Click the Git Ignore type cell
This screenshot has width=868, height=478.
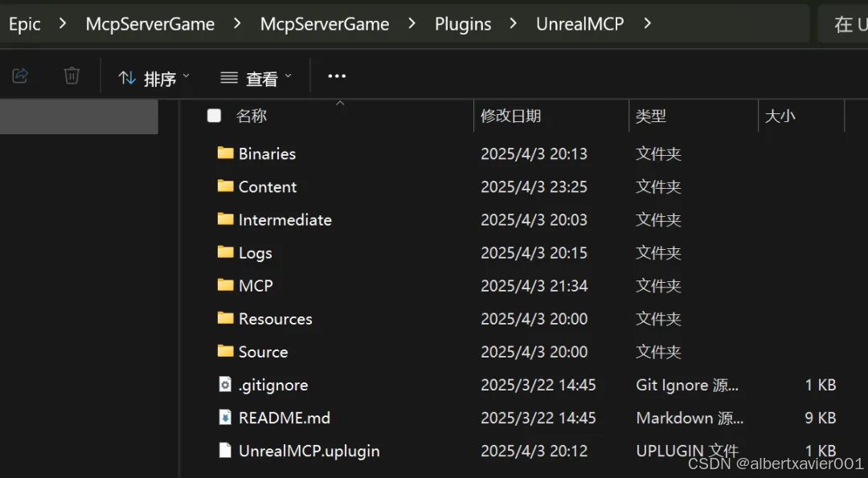click(687, 385)
